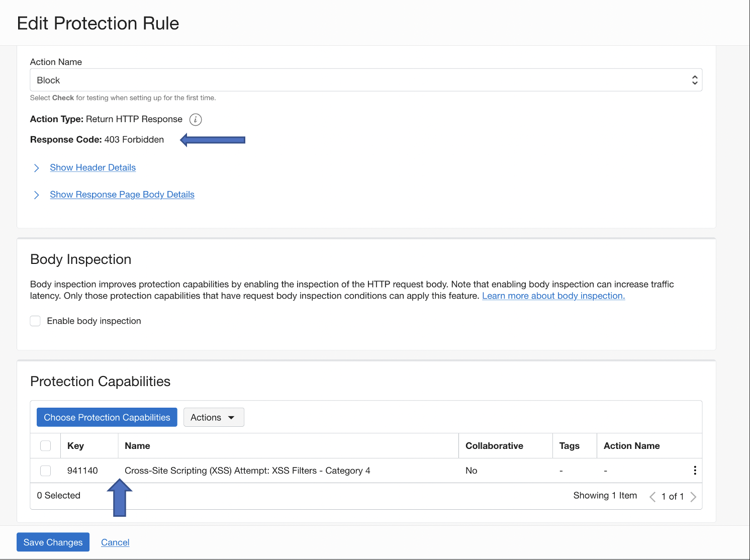Click Show Response Page Body Details link
The height and width of the screenshot is (560, 750).
[x=122, y=195]
